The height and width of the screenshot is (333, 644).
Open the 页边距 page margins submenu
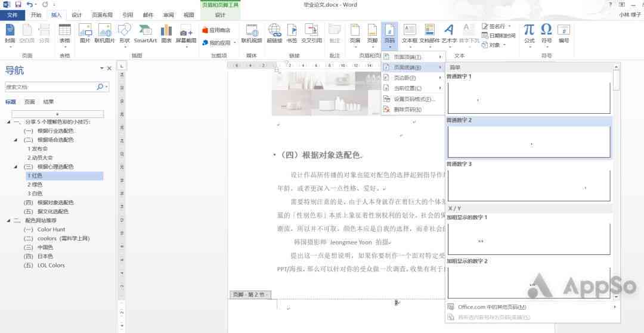pyautogui.click(x=413, y=77)
